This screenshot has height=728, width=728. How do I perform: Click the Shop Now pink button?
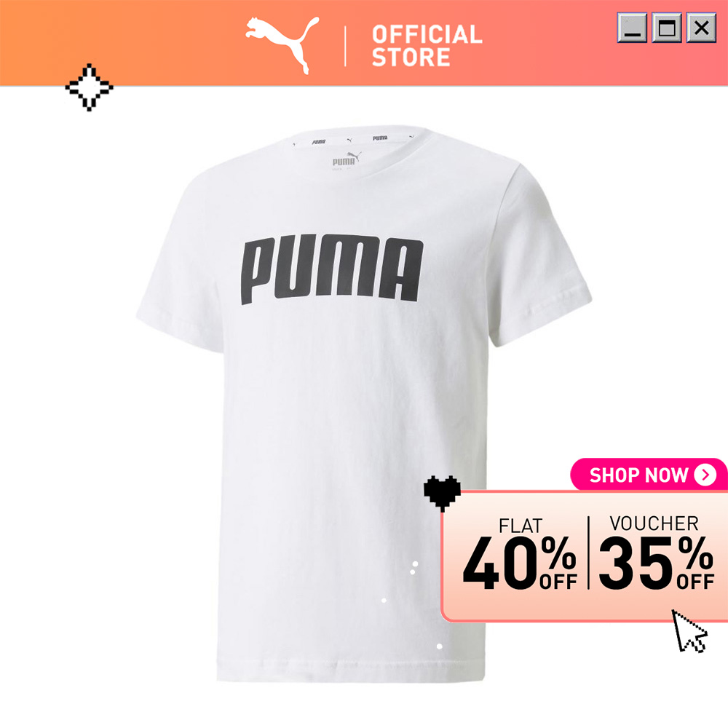click(x=649, y=475)
